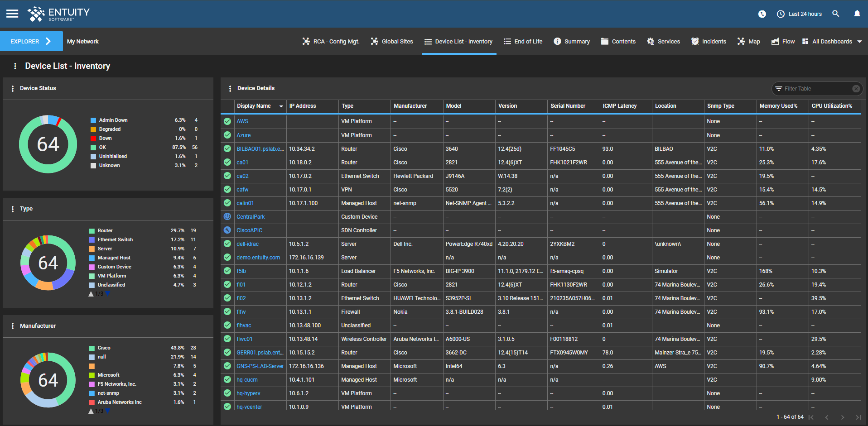
Task: Click OK status icon for hq-vcenter
Action: 227,407
